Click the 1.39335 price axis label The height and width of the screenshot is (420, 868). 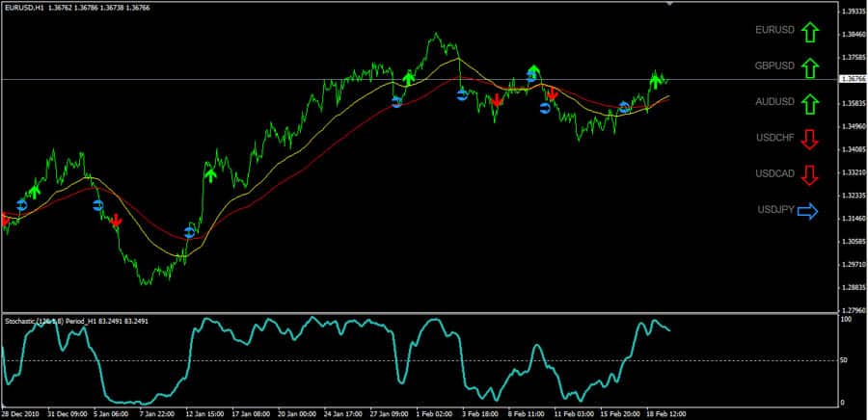[854, 11]
